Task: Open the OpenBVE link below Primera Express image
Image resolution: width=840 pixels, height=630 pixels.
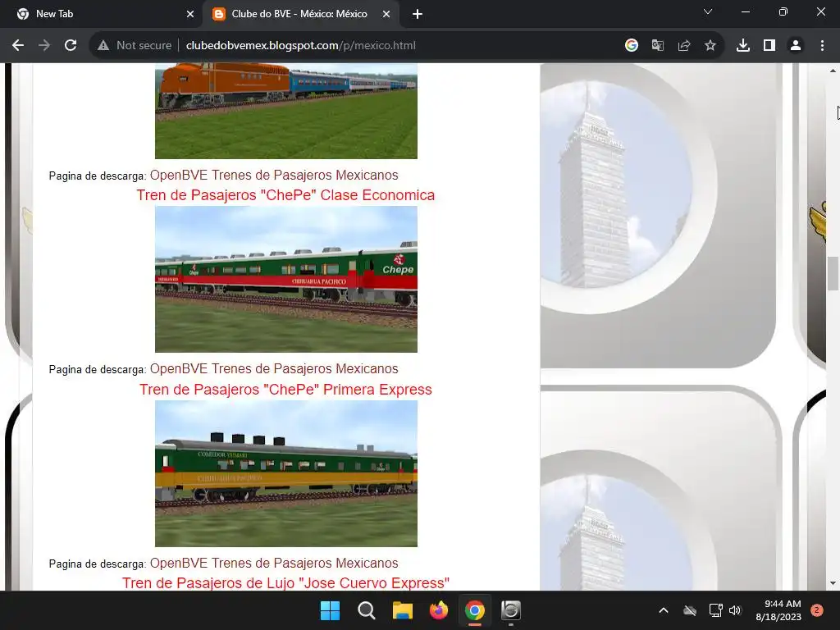Action: (274, 563)
